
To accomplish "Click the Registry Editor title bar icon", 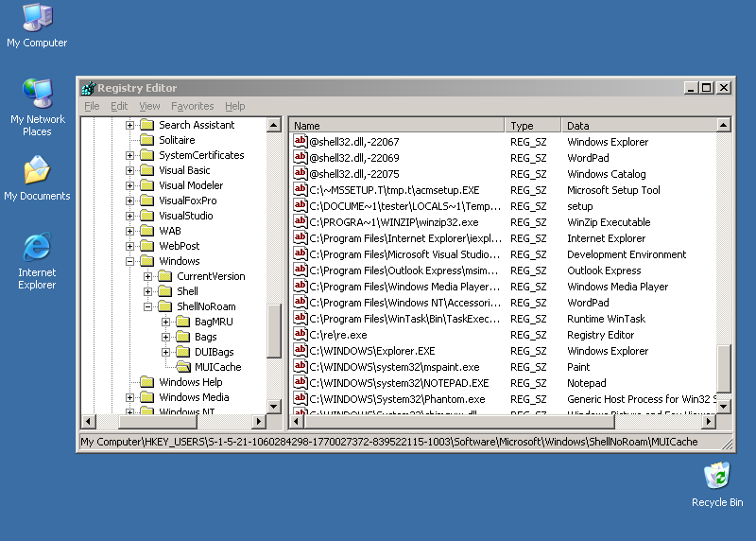I will click(x=89, y=88).
